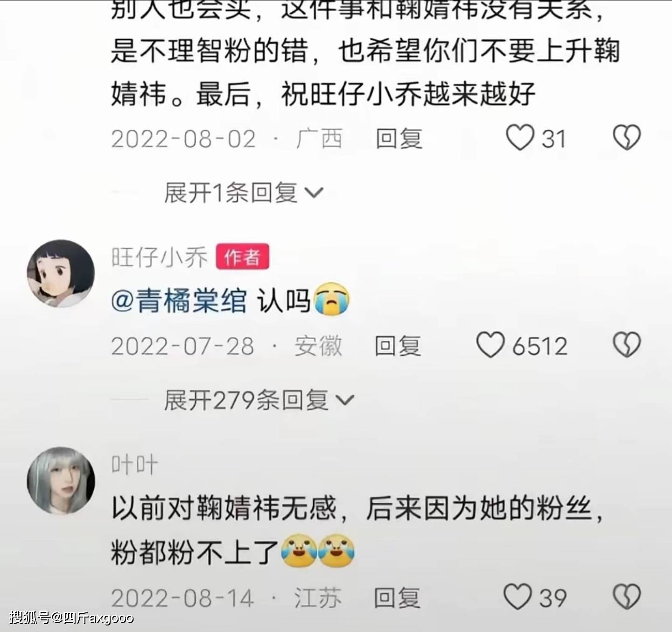
Task: Open 旺仔小乔's profile avatar
Action: point(61,273)
